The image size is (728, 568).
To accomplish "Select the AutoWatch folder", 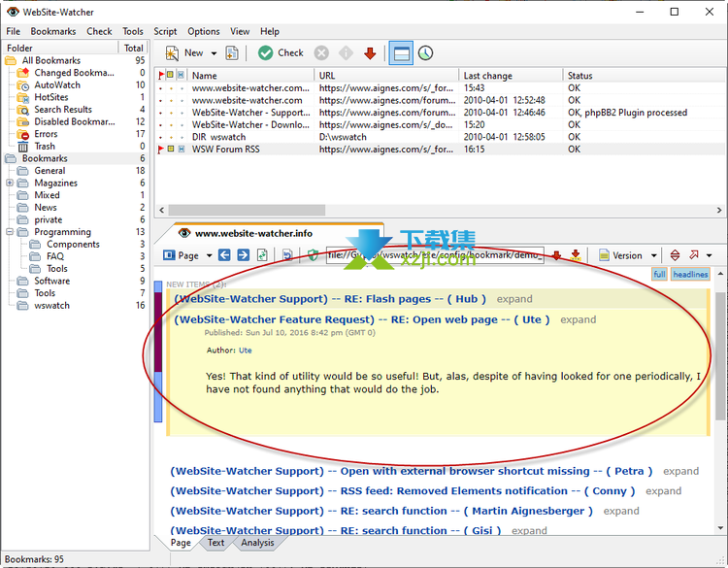I will [x=57, y=85].
